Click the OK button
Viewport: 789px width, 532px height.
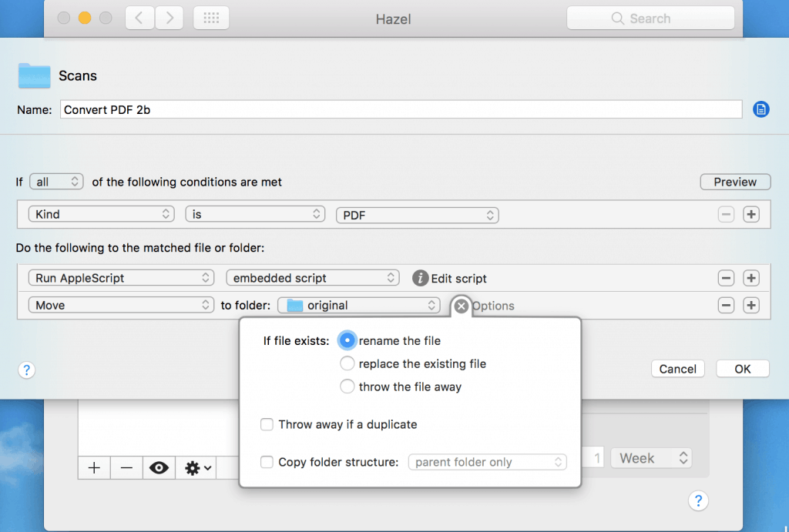pyautogui.click(x=743, y=369)
